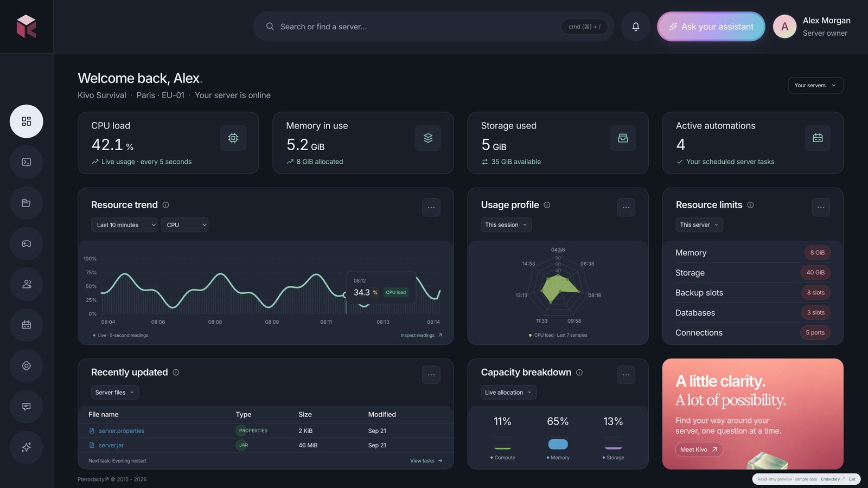Click the Resource trend info icon
Screen dimensions: 868x488
tap(165, 205)
